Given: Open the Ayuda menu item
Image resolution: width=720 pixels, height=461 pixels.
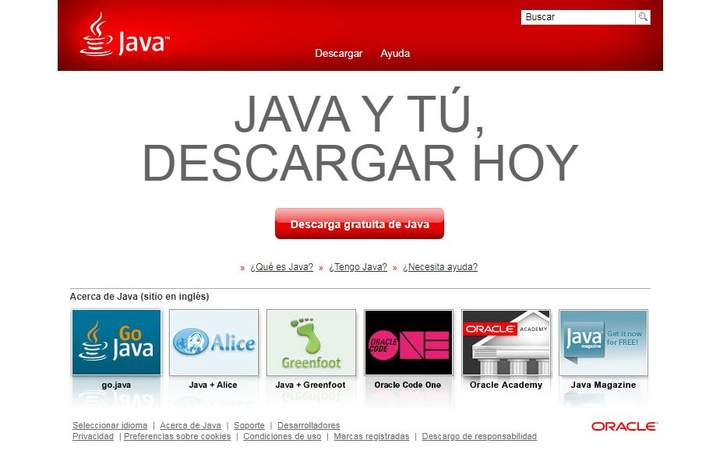Looking at the screenshot, I should [395, 53].
